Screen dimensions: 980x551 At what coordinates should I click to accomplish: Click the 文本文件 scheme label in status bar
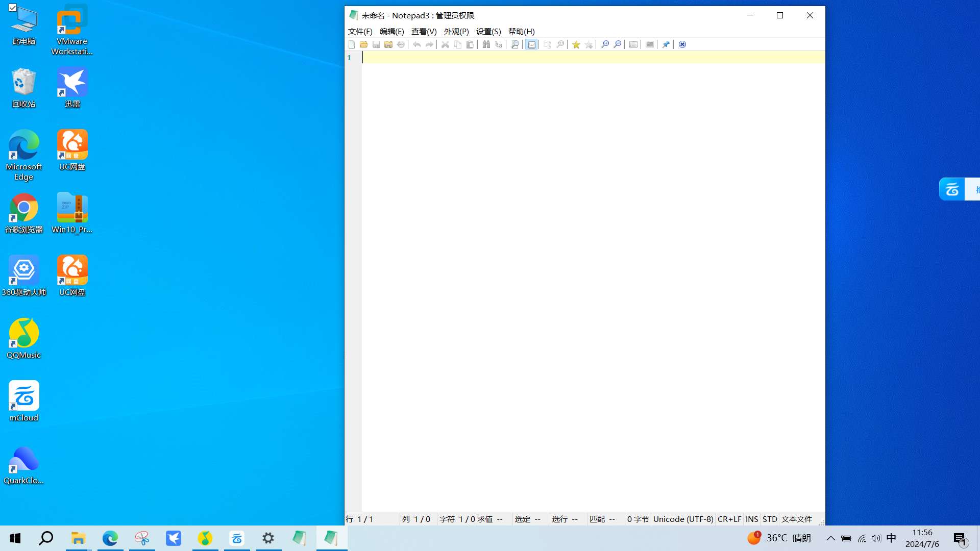coord(796,519)
